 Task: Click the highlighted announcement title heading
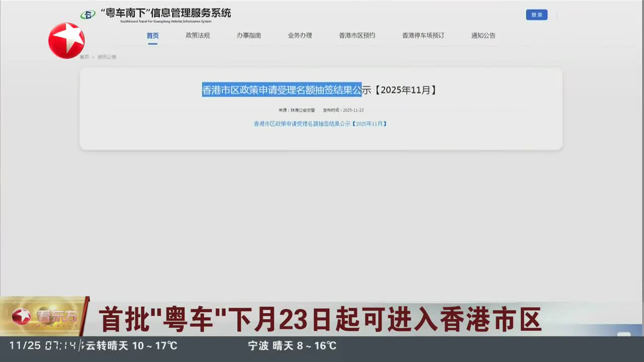click(282, 90)
